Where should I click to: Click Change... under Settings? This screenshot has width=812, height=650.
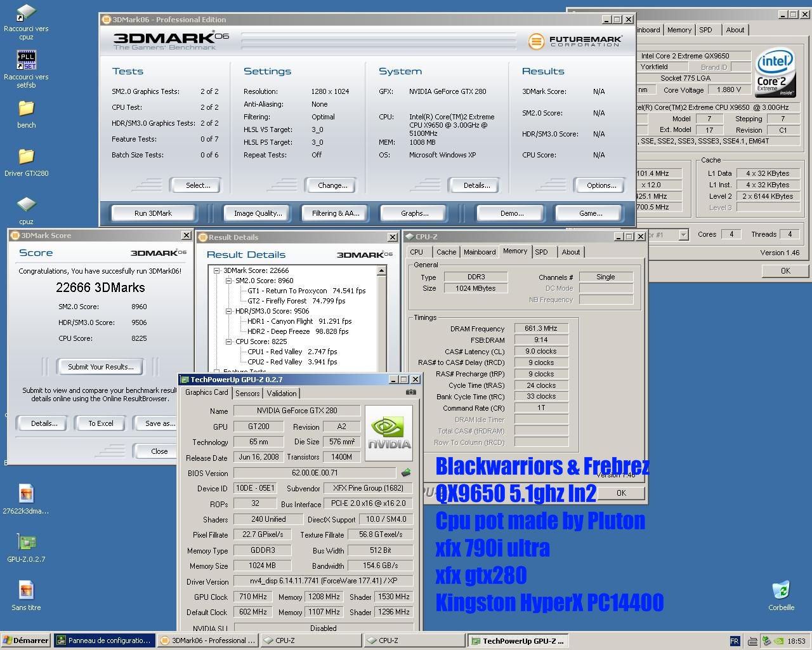[332, 185]
